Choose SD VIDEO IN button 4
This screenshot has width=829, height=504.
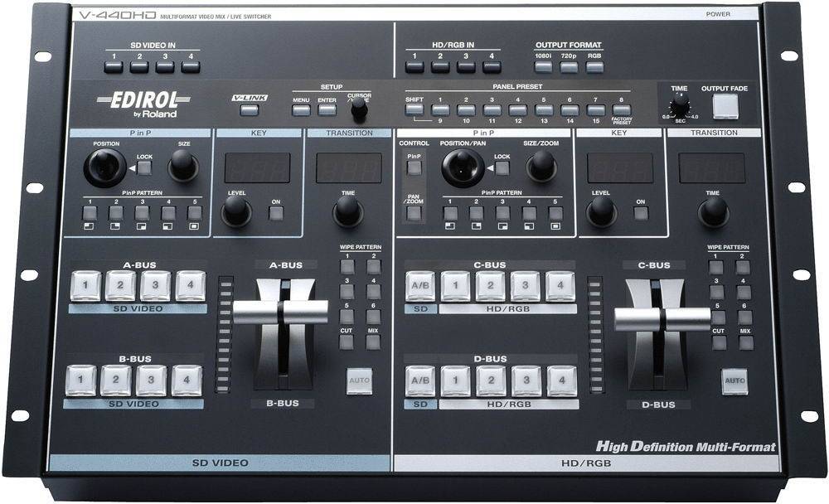[x=191, y=66]
